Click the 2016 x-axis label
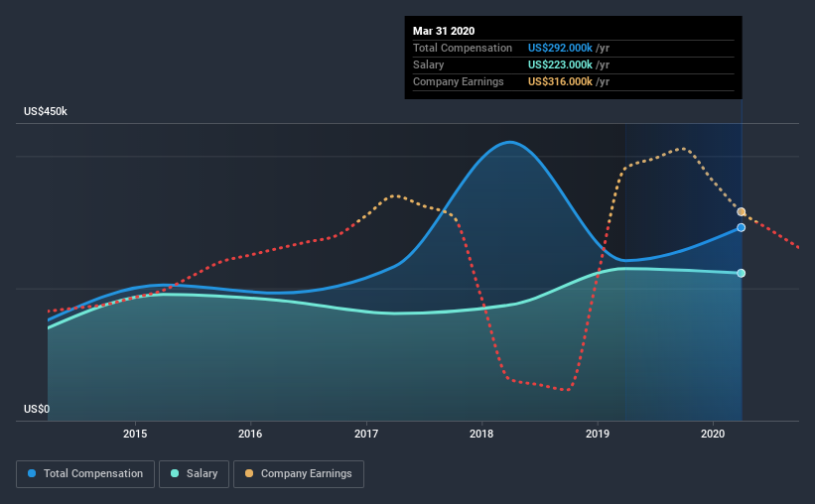The height and width of the screenshot is (504, 815). coord(250,434)
